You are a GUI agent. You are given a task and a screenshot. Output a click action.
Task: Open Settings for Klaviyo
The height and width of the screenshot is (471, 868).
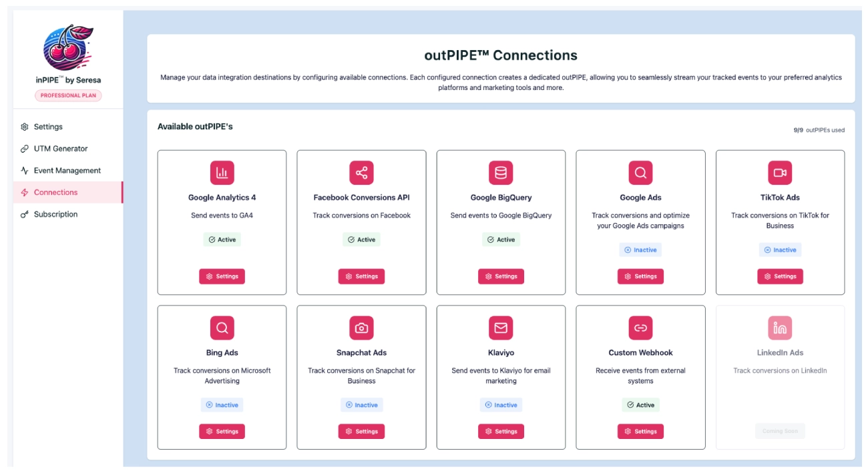pyautogui.click(x=501, y=432)
